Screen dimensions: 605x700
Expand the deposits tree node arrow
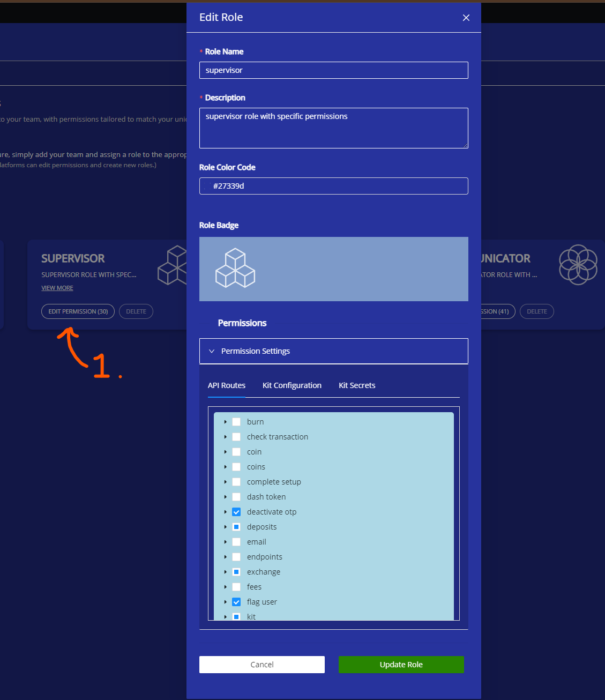click(226, 527)
